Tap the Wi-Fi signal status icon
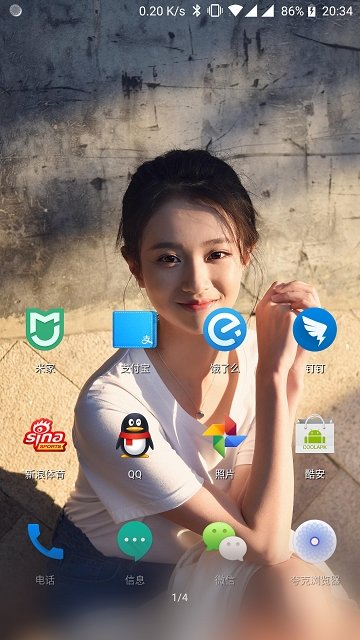The width and height of the screenshot is (360, 640). [236, 11]
